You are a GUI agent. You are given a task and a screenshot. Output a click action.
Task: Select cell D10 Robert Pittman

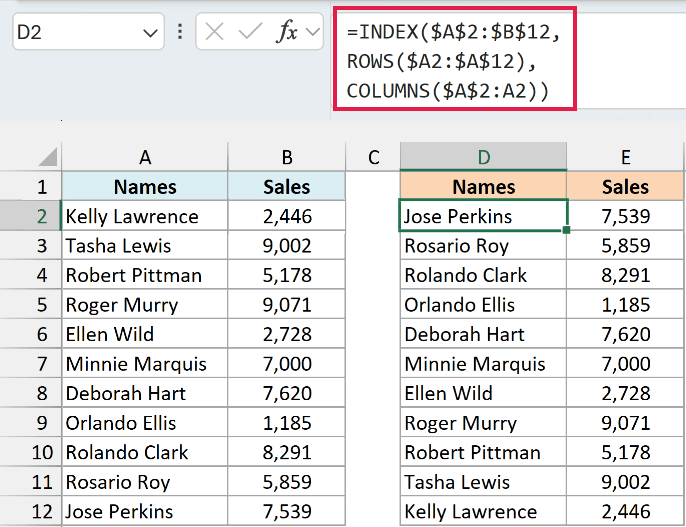tap(483, 452)
